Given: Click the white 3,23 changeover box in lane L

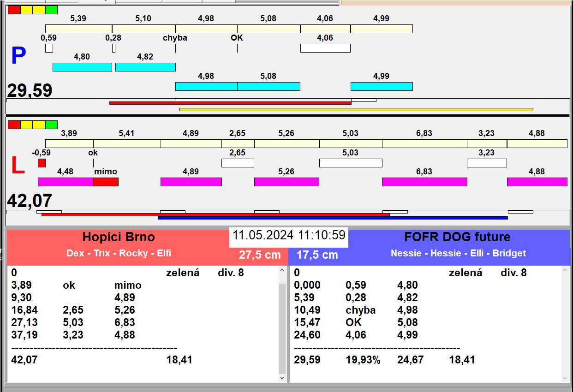Looking at the screenshot, I should pyautogui.click(x=487, y=163).
